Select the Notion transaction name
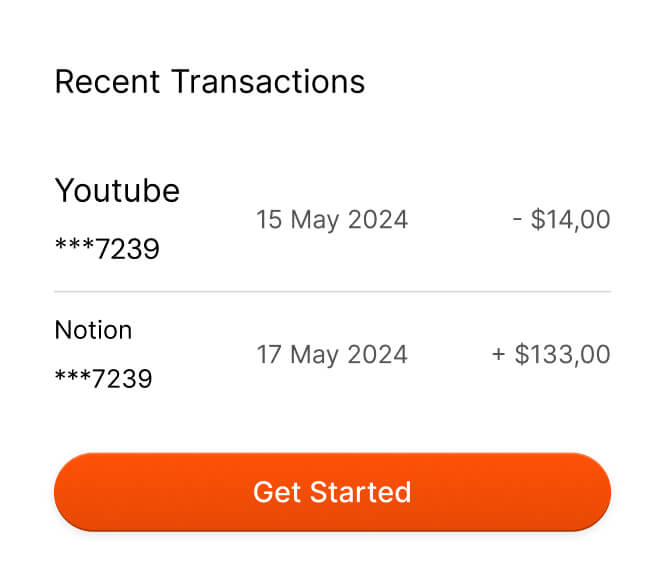This screenshot has height=586, width=666. (93, 330)
